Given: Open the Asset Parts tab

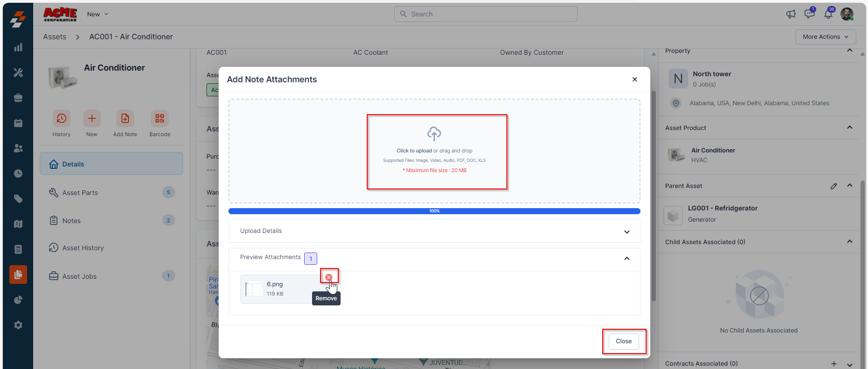Looking at the screenshot, I should click(111, 192).
